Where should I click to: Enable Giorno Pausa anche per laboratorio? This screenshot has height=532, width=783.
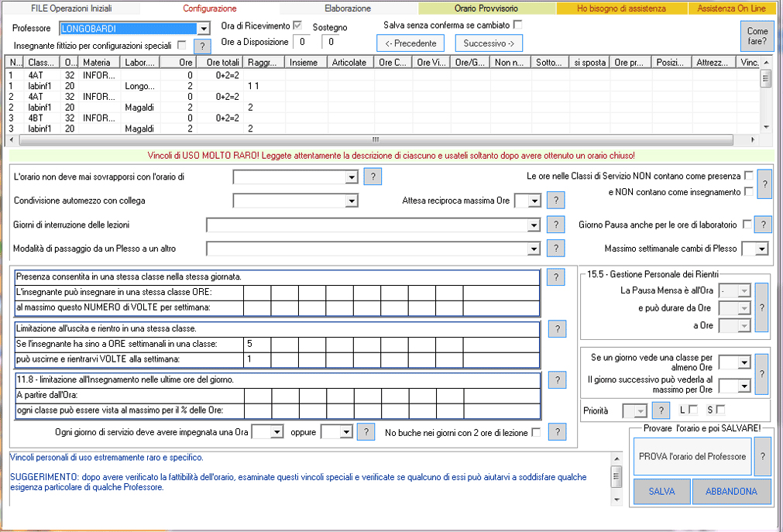(747, 225)
